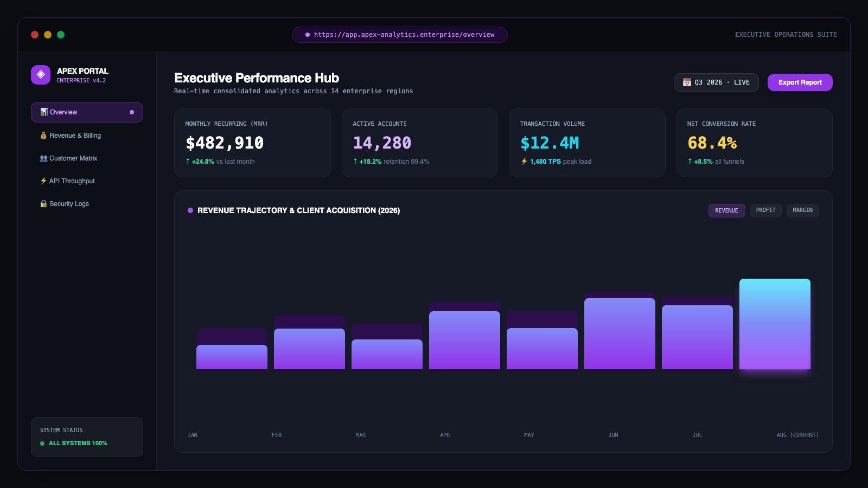The image size is (868, 488).
Task: Click the Overview chart icon in sidebar
Action: (44, 112)
